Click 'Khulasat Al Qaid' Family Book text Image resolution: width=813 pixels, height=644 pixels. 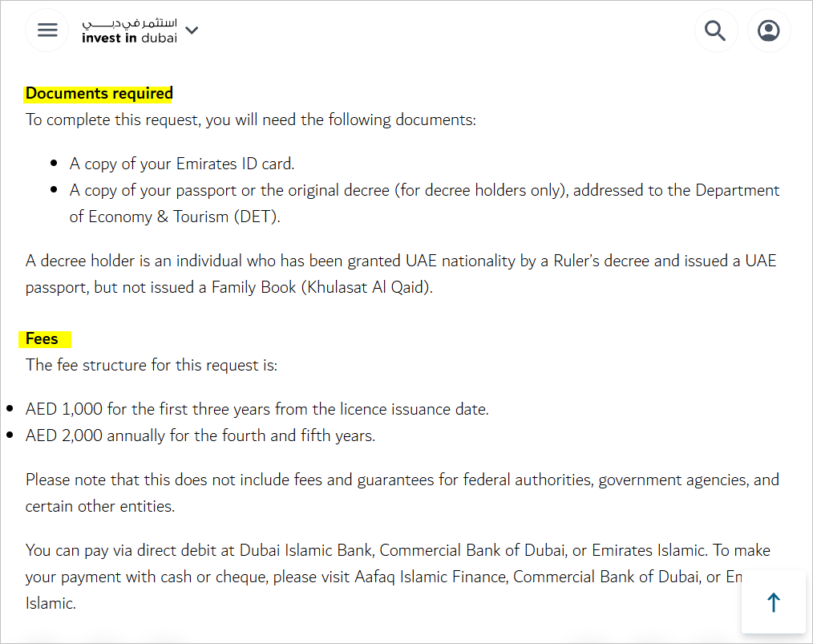367,287
